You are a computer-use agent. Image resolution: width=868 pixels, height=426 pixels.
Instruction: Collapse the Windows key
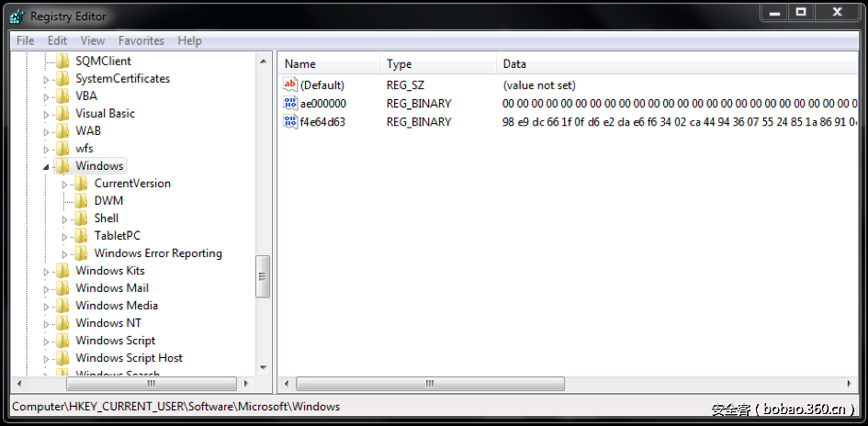[x=47, y=167]
